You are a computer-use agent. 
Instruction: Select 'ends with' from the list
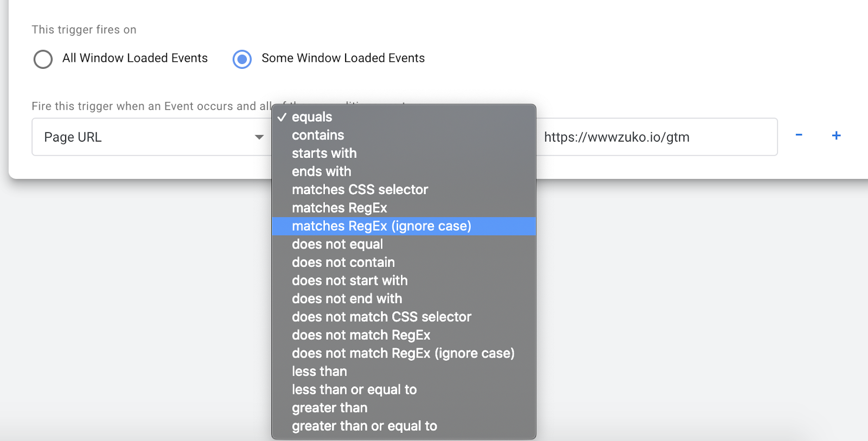tap(321, 171)
